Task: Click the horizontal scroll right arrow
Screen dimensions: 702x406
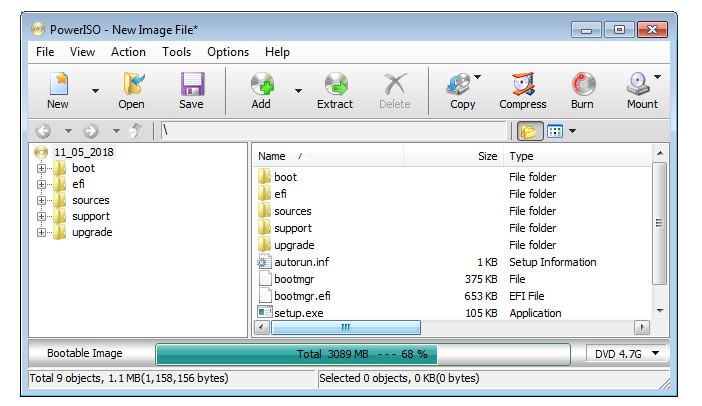Action: [642, 328]
